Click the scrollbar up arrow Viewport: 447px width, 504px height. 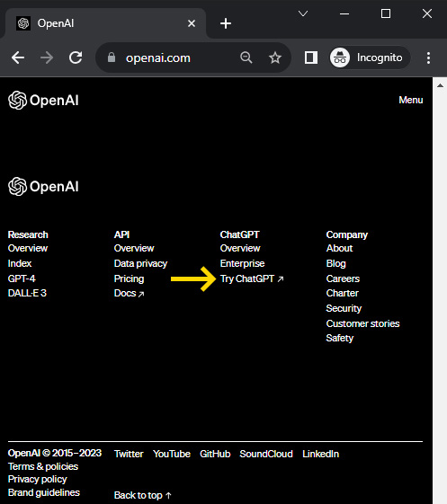tap(440, 85)
